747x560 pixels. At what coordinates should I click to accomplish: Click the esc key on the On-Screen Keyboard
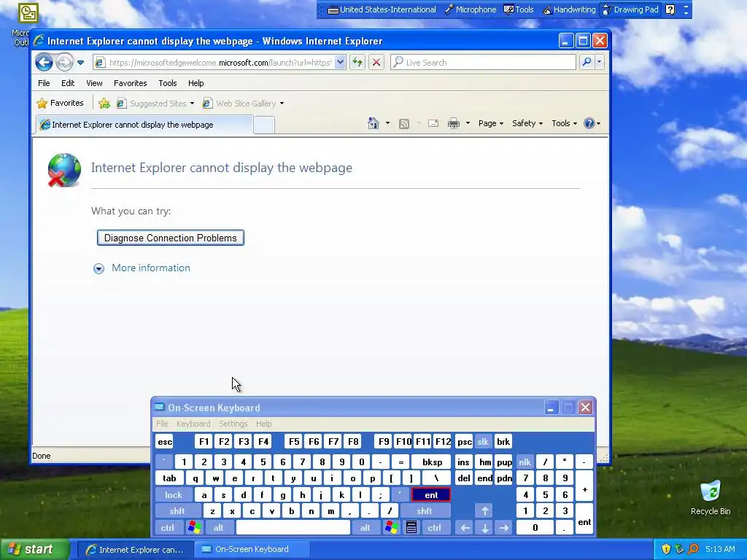click(165, 441)
